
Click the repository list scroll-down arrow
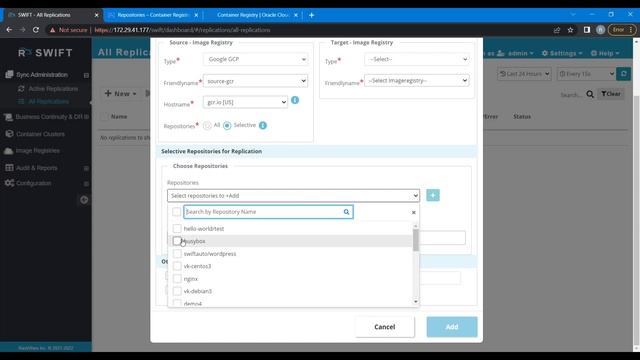[416, 302]
